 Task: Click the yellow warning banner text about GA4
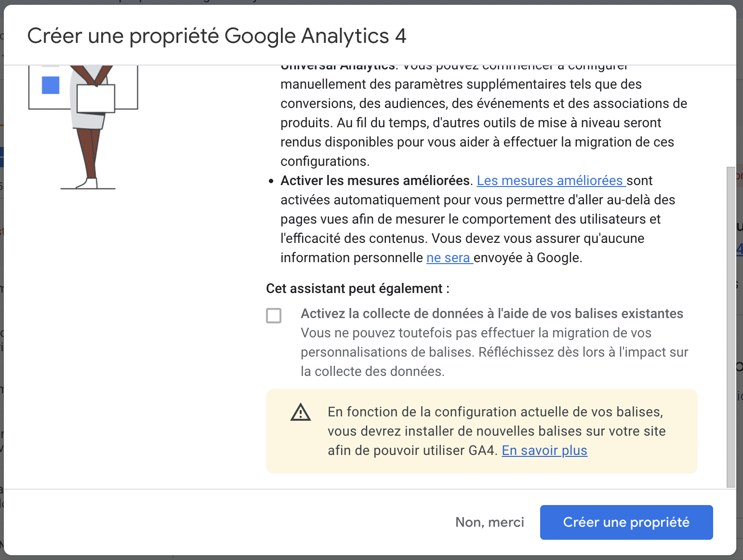(496, 431)
